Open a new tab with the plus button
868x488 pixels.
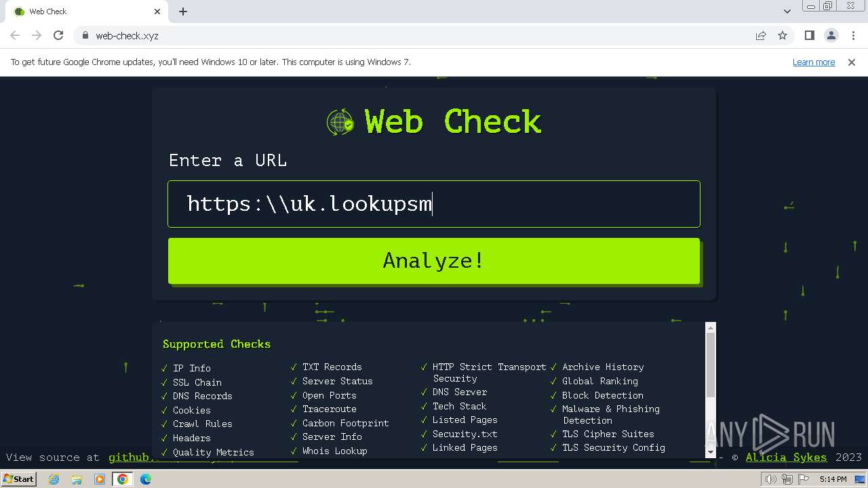183,12
